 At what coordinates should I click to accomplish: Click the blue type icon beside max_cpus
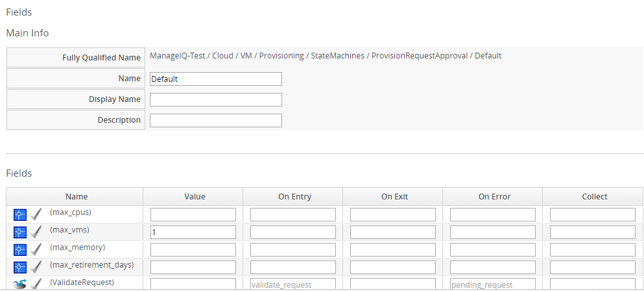click(20, 214)
